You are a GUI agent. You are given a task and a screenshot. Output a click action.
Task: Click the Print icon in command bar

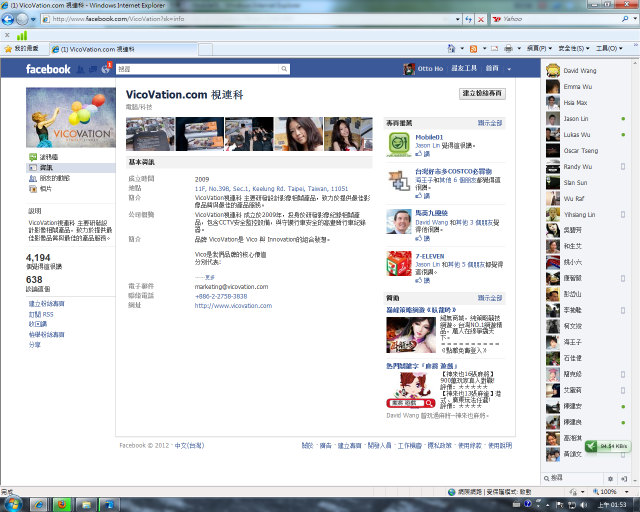[508, 49]
